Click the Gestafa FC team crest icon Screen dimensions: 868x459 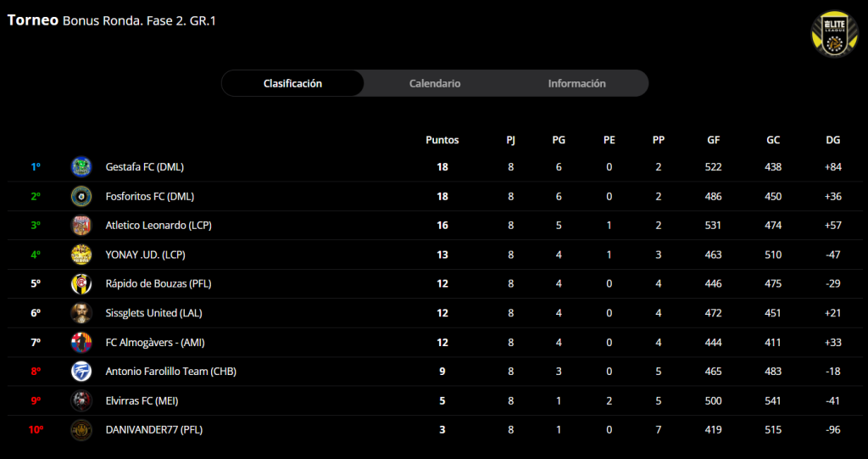click(81, 167)
